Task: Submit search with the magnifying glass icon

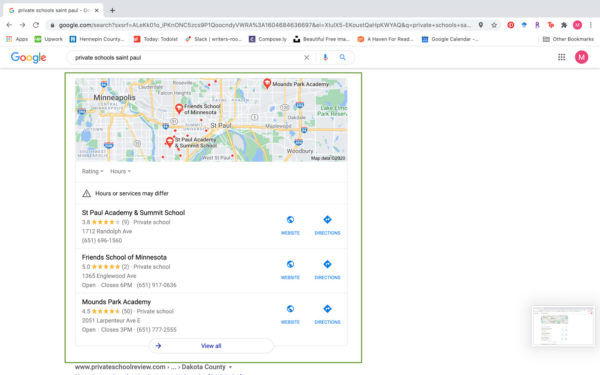Action: click(x=342, y=57)
